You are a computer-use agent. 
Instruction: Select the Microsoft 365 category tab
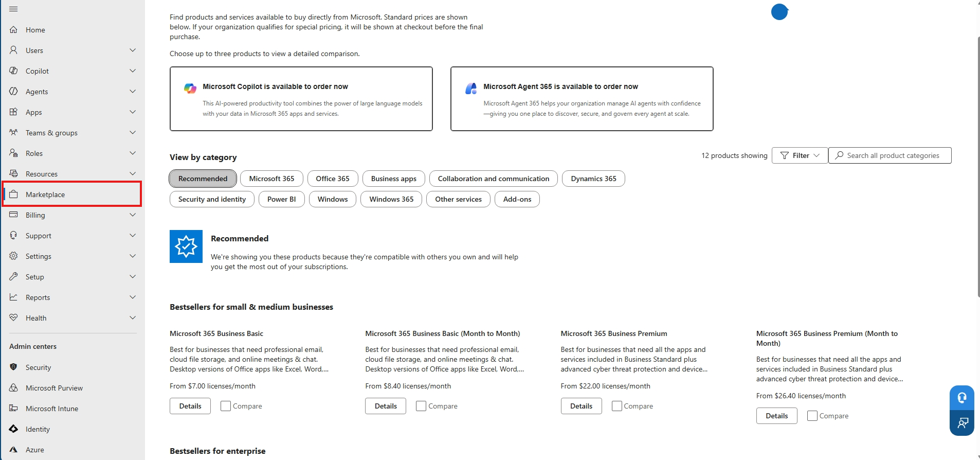(271, 179)
